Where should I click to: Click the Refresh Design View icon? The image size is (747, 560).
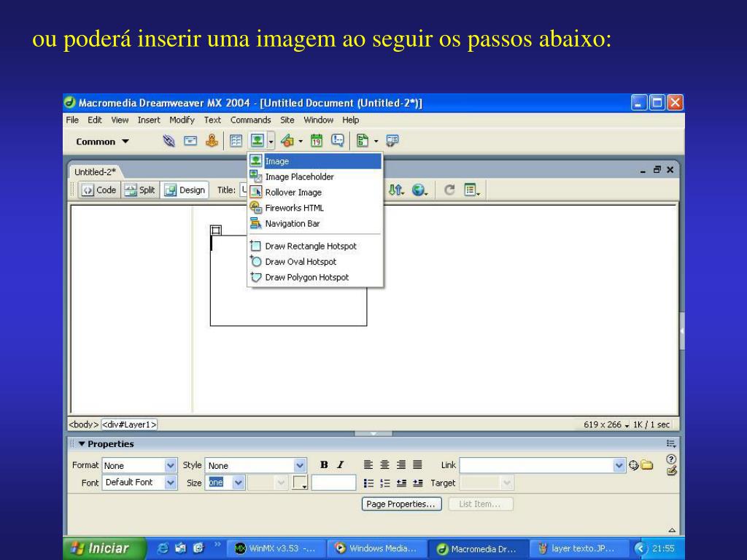tap(449, 190)
